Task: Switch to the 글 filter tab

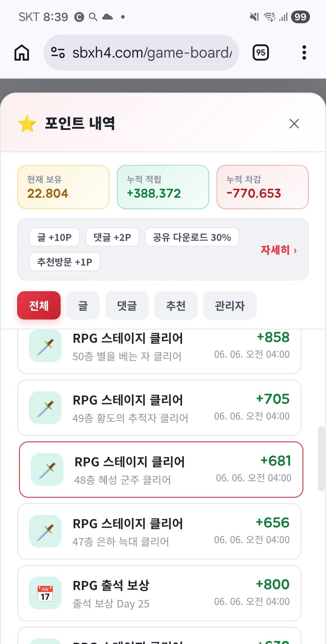Action: coord(83,305)
